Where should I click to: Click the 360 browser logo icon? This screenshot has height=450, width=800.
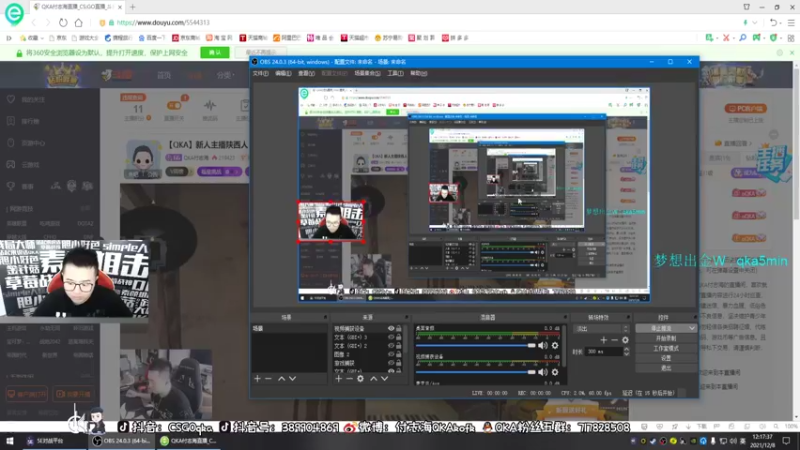[14, 14]
